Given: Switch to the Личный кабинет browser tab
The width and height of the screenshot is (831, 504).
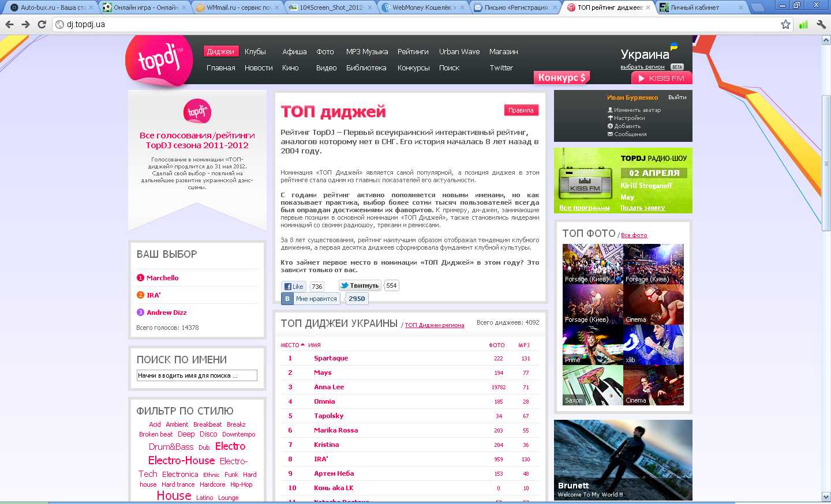Looking at the screenshot, I should [x=701, y=7].
